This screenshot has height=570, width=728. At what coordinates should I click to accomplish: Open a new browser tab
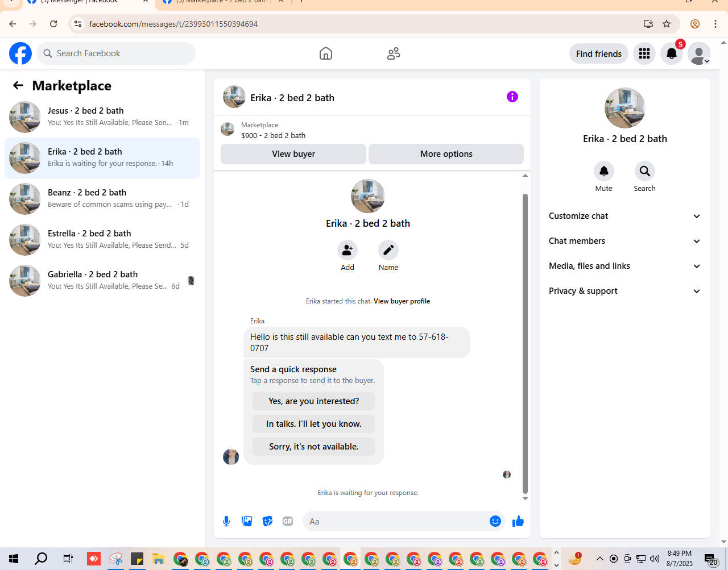pos(301,2)
